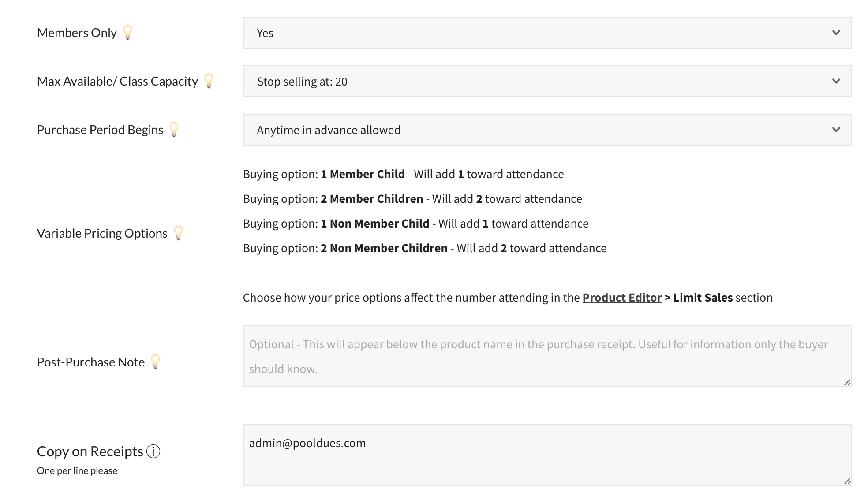Image resolution: width=868 pixels, height=500 pixels.
Task: Open the Product Editor link
Action: pos(622,298)
